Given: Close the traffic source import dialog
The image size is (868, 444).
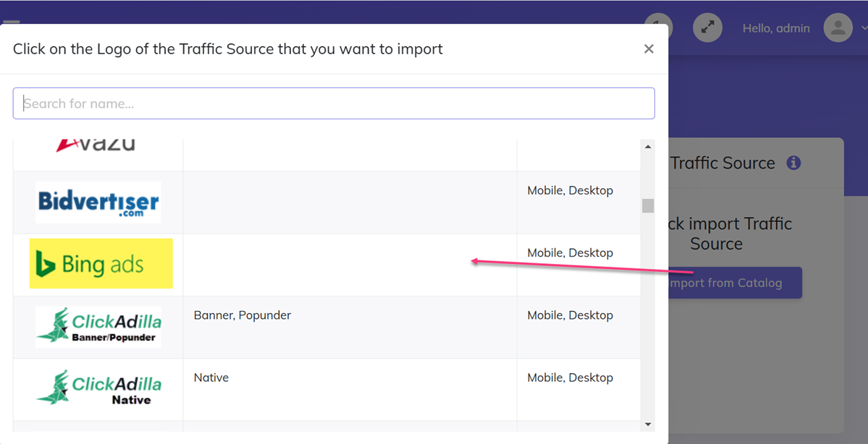Looking at the screenshot, I should pyautogui.click(x=649, y=48).
